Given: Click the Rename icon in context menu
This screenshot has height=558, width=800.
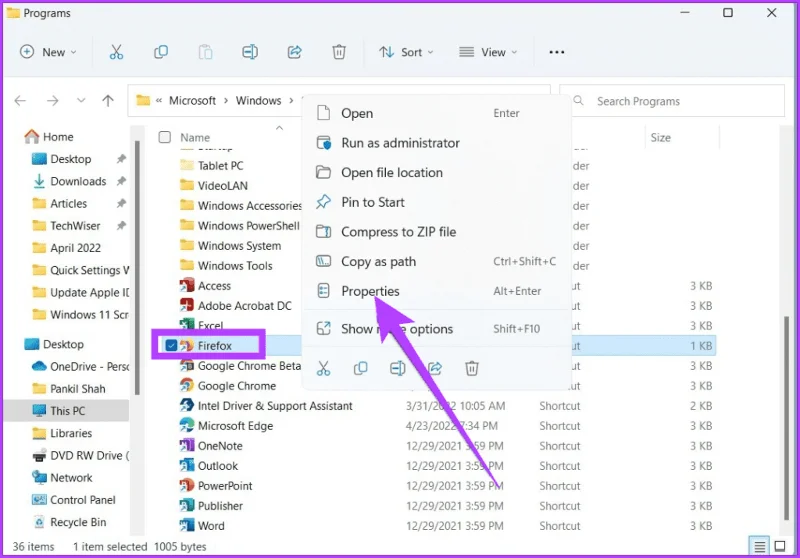Looking at the screenshot, I should click(x=397, y=368).
